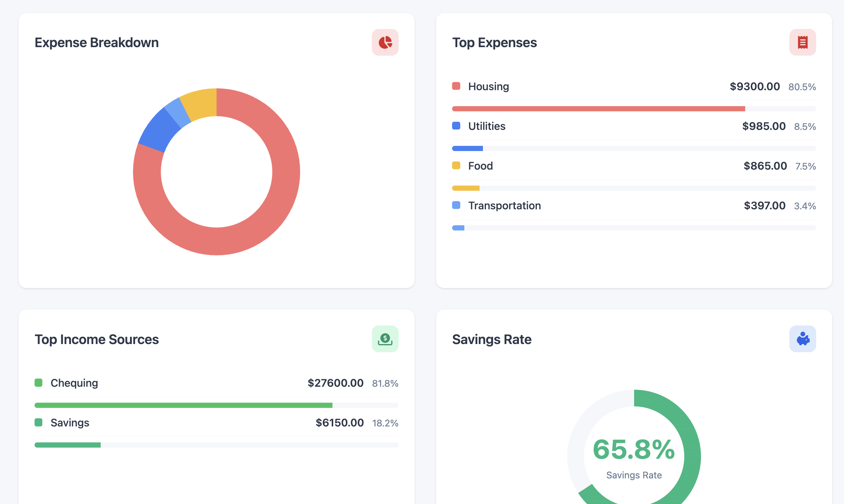Click the money icon on Top Income Sources card

(385, 338)
